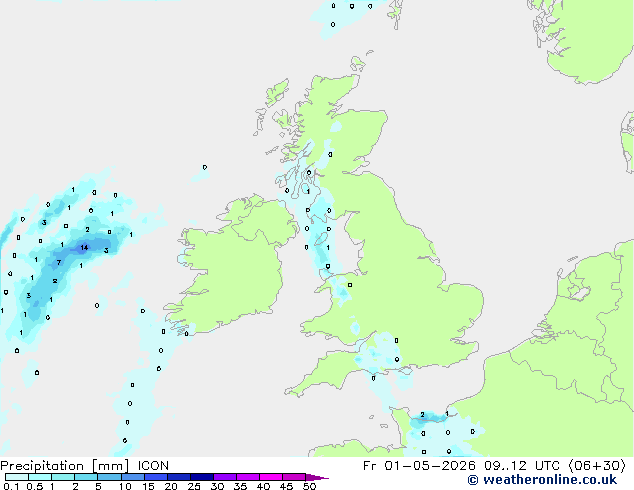Pick the 10–15 mm legend color swatch
Viewport: 634px width, 490px height.
(132, 477)
